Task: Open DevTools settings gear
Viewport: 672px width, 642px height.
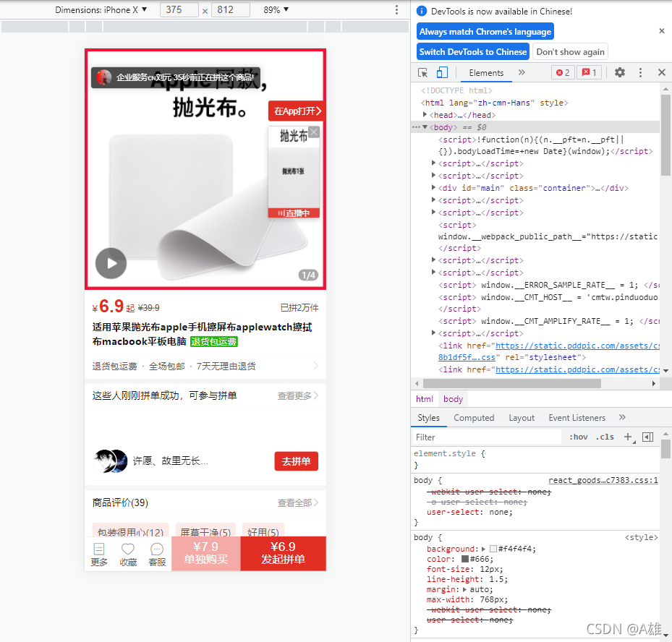Action: [620, 72]
